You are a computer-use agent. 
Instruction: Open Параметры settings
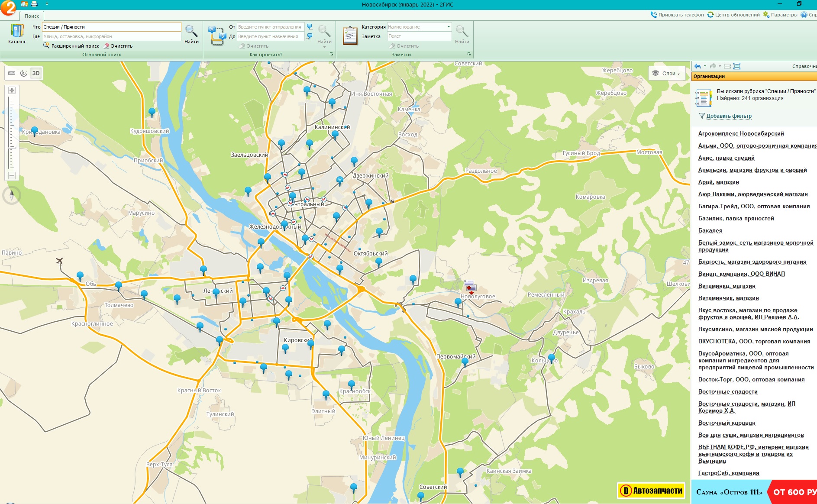point(781,15)
